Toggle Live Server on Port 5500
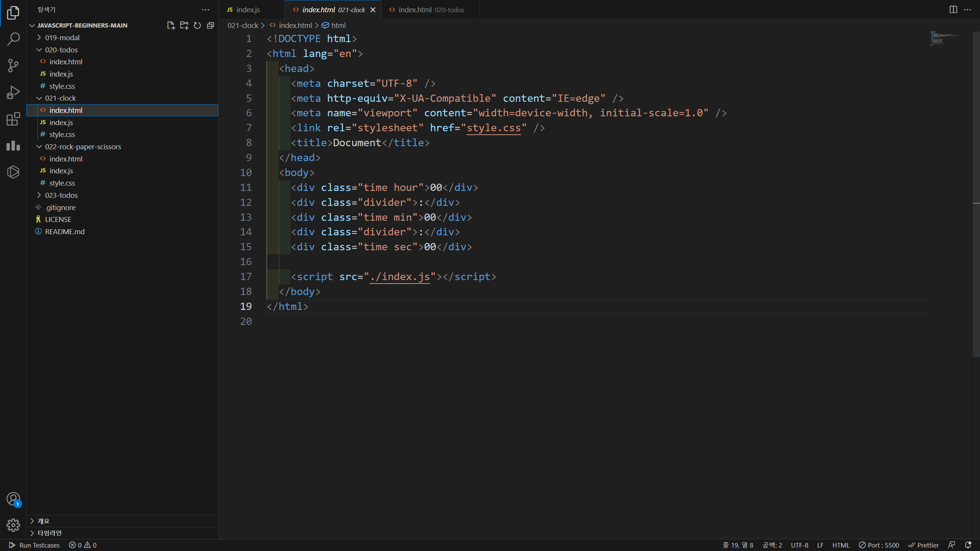This screenshot has width=980, height=551. 879,545
